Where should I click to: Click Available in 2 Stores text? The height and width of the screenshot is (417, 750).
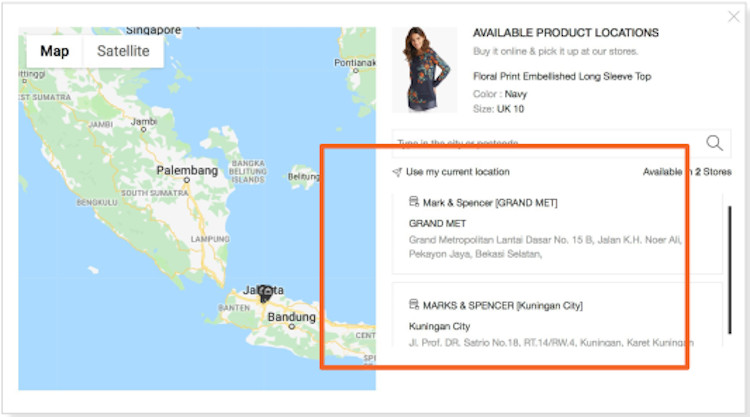click(x=687, y=172)
